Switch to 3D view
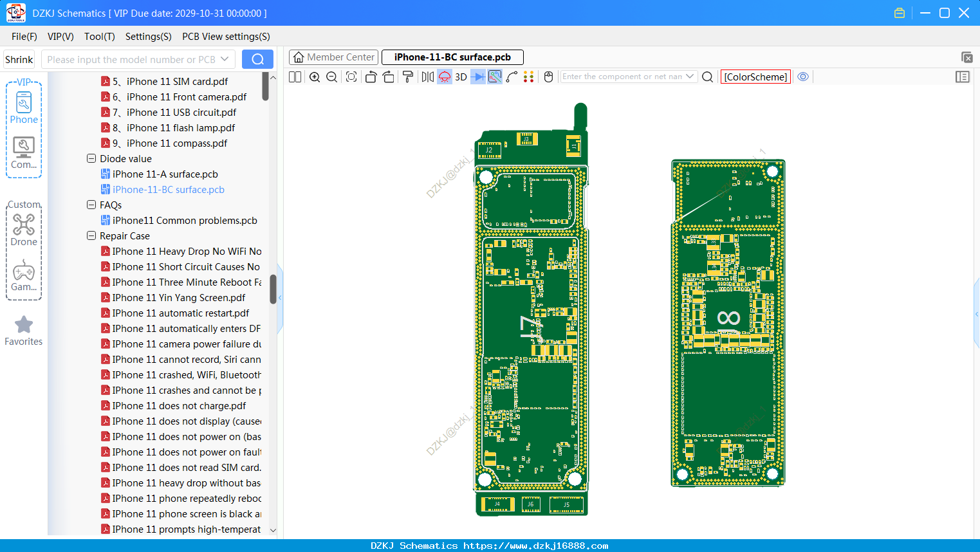This screenshot has height=552, width=980. tap(461, 77)
